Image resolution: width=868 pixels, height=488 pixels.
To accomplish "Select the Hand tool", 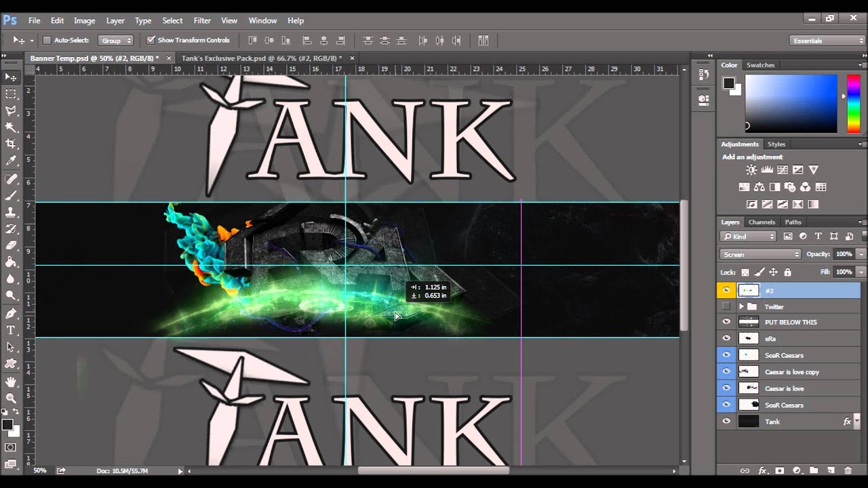I will (11, 382).
